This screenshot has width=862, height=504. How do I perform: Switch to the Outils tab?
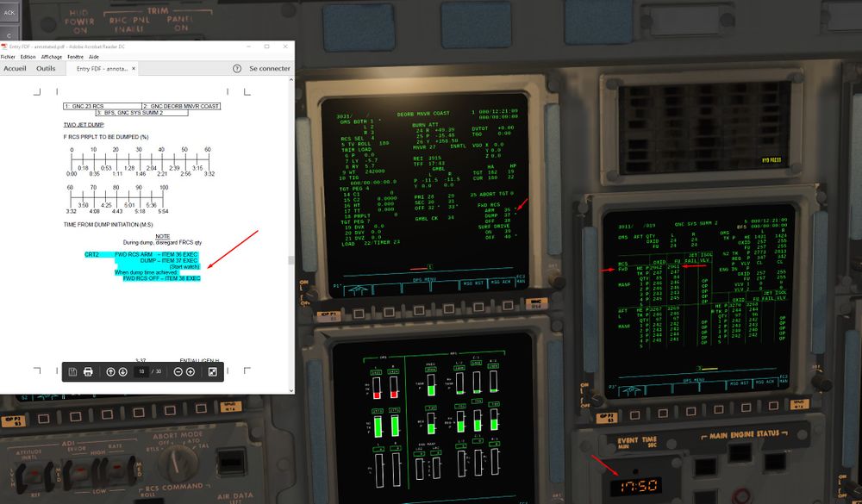pos(46,69)
